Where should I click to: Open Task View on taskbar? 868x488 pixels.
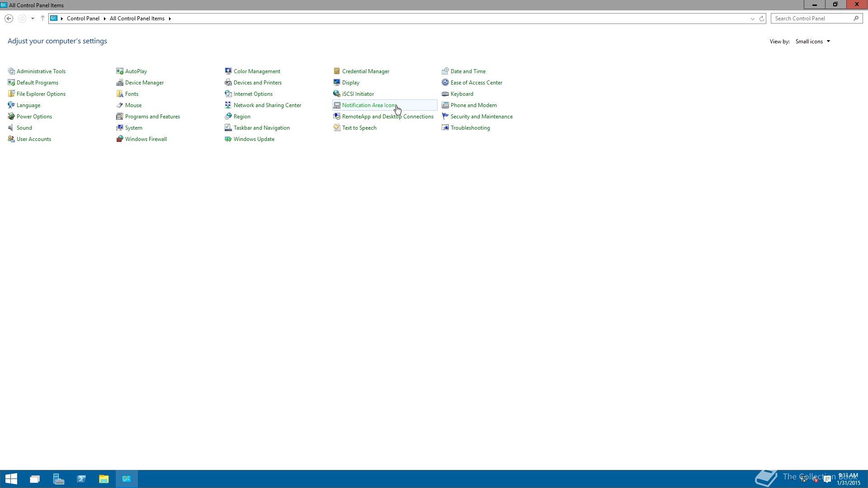35,479
